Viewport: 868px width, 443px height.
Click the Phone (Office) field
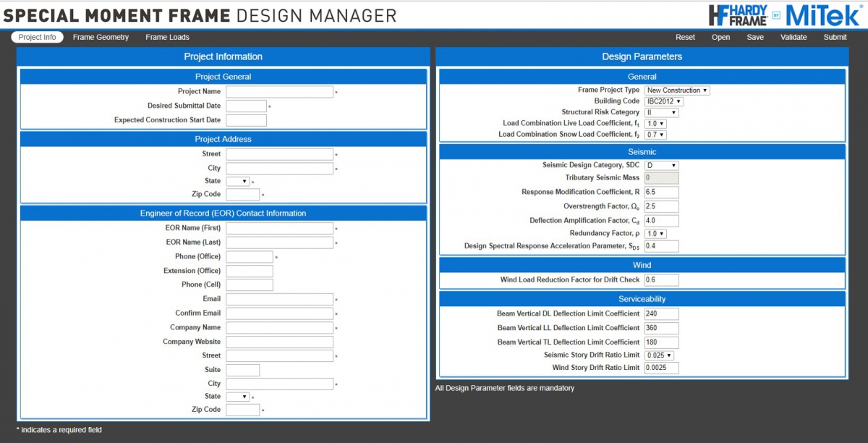coord(249,257)
